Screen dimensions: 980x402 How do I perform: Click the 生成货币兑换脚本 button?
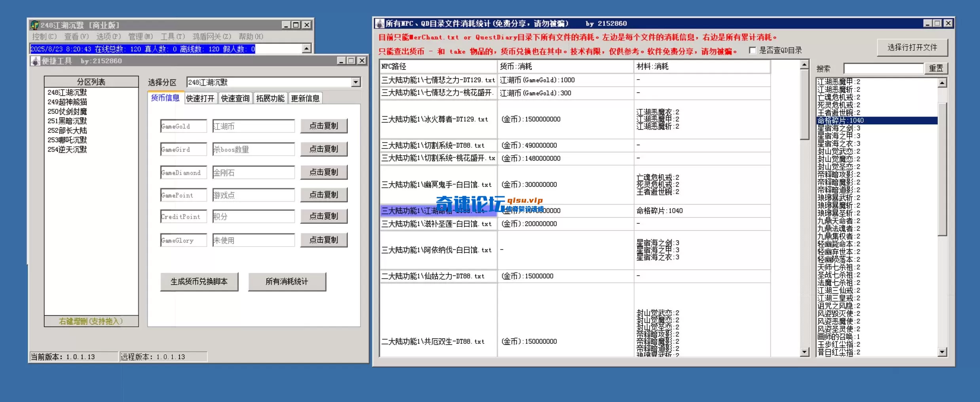(x=199, y=282)
